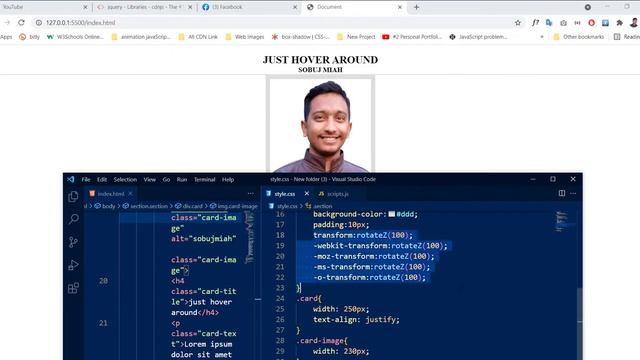
Task: Close the jquery Libraries cdnjs tab
Action: click(x=190, y=7)
